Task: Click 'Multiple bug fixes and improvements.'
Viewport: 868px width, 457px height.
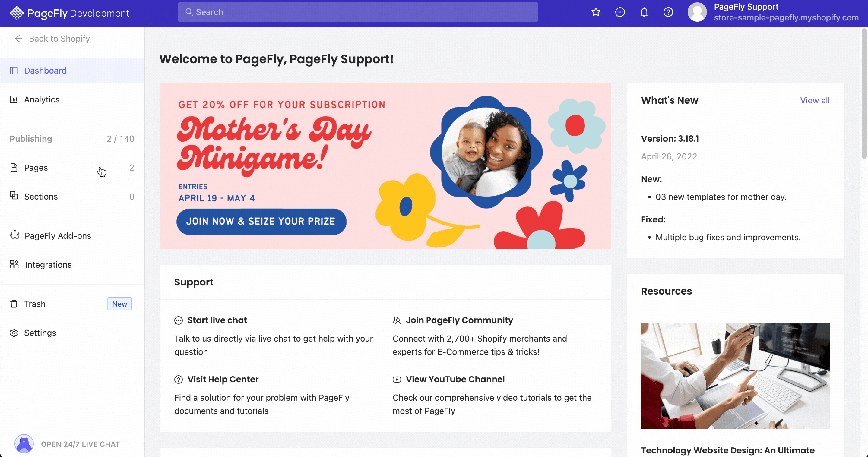Action: [728, 238]
